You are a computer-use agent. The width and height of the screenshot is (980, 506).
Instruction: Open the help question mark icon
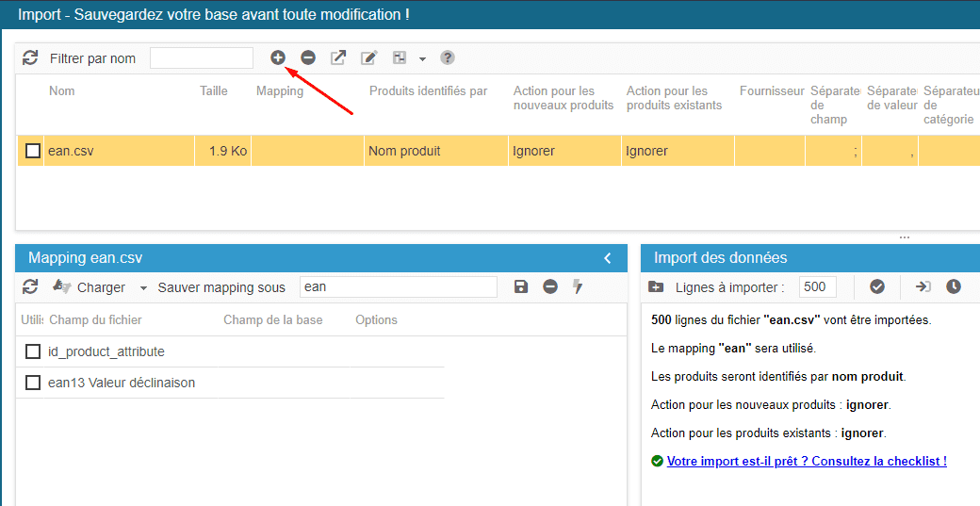(448, 57)
